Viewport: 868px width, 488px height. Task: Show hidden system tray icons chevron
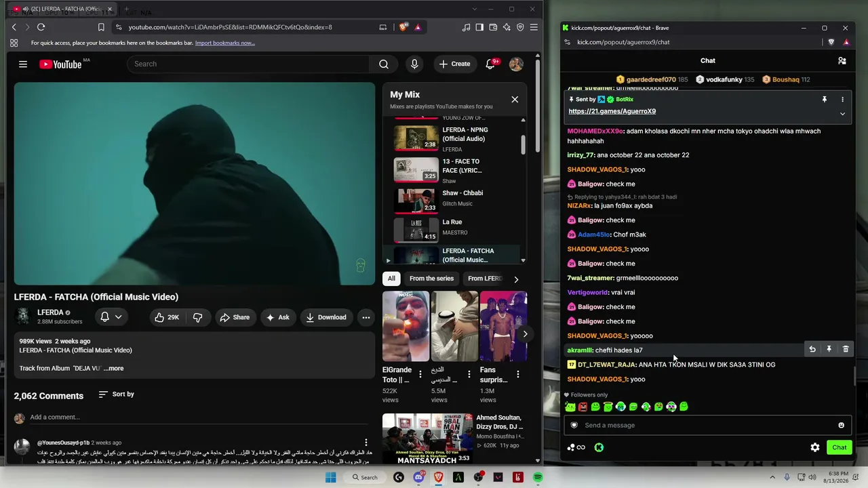point(772,477)
